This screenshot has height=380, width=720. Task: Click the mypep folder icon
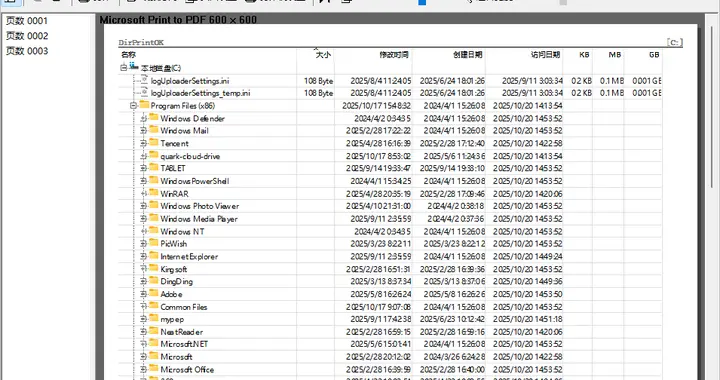point(154,318)
